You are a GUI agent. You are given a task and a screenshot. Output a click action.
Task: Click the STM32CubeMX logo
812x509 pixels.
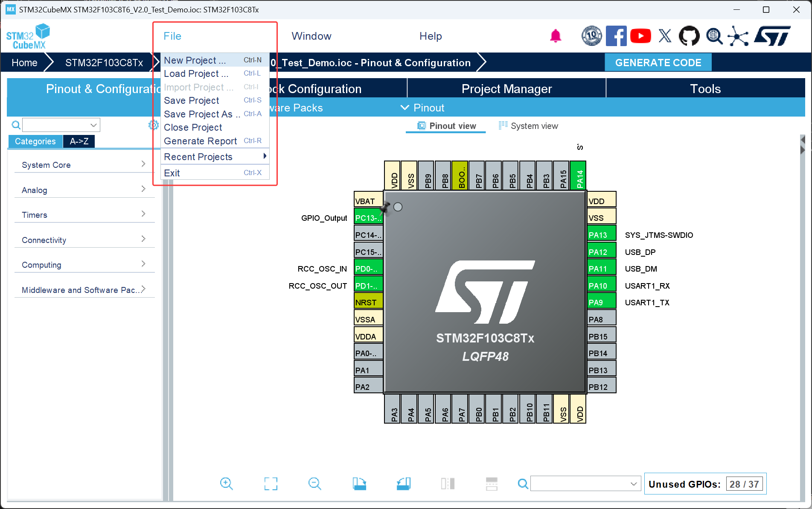pyautogui.click(x=28, y=36)
